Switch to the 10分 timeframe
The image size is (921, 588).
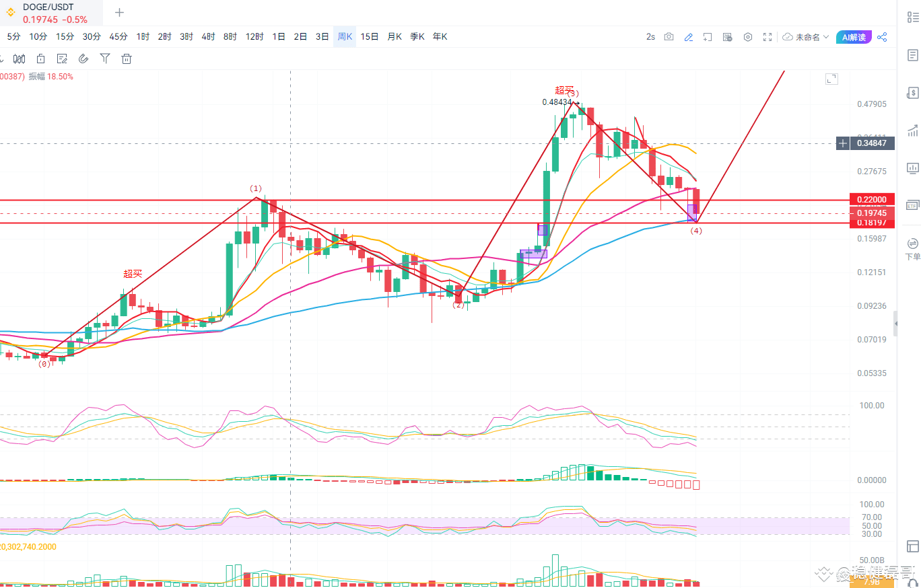point(38,37)
